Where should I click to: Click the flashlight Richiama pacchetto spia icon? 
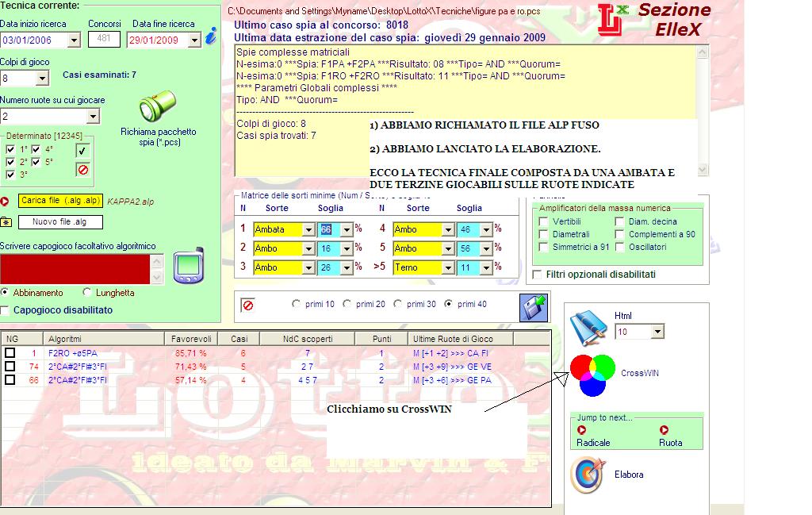158,106
